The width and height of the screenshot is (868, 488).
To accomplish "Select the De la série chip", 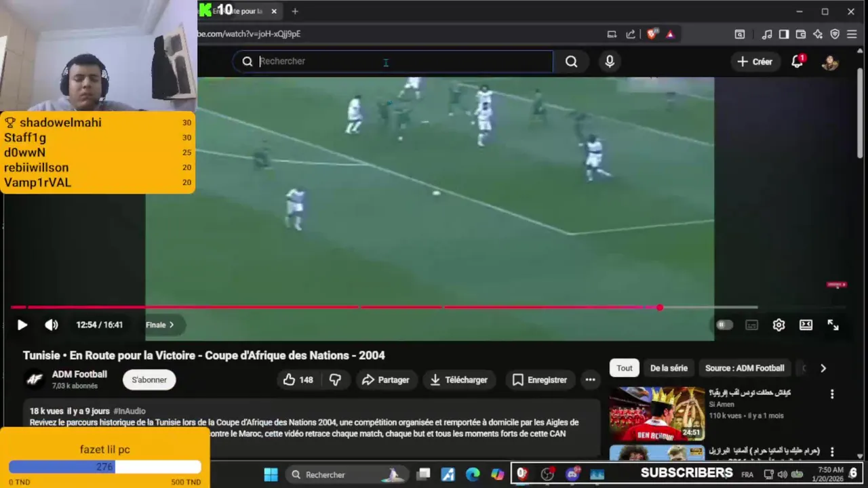I will 669,368.
